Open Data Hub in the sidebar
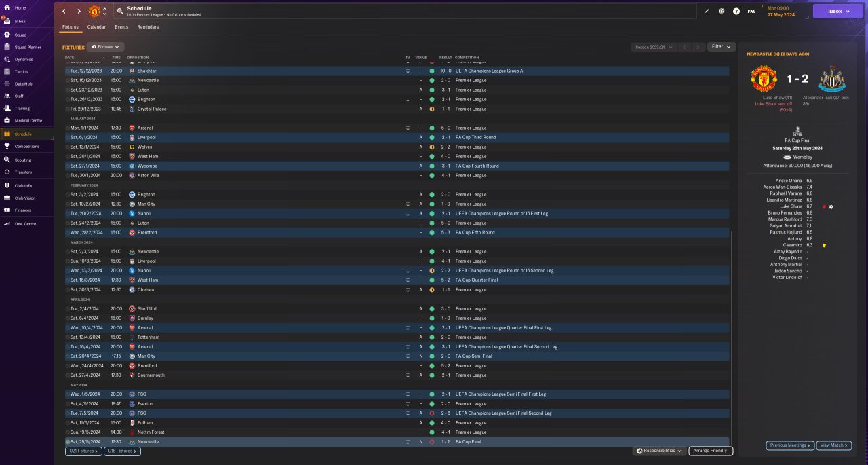 (27, 83)
